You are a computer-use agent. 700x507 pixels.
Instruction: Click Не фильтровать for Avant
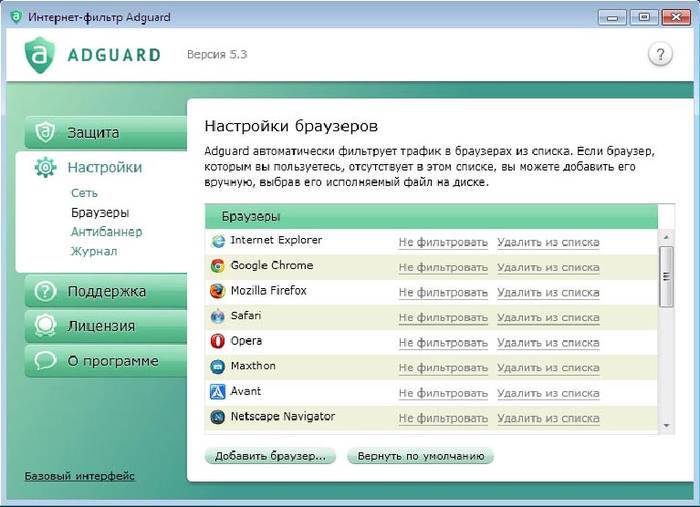[443, 393]
